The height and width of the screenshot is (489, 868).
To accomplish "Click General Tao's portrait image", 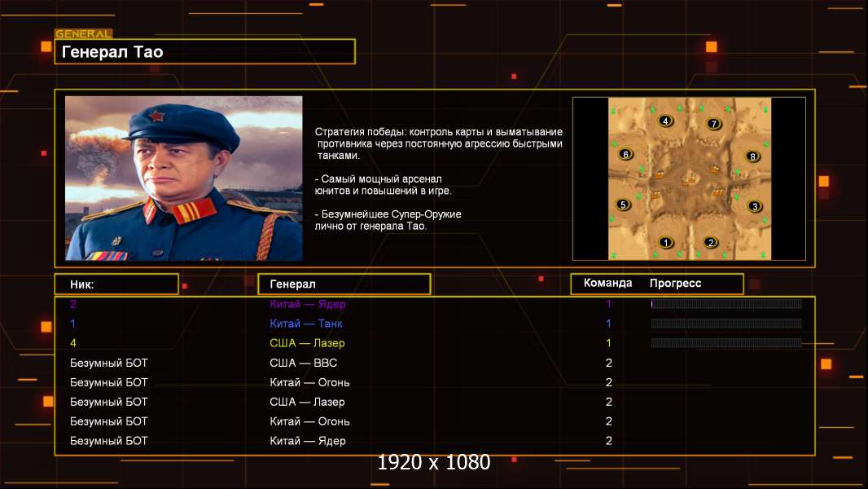I will (x=184, y=178).
